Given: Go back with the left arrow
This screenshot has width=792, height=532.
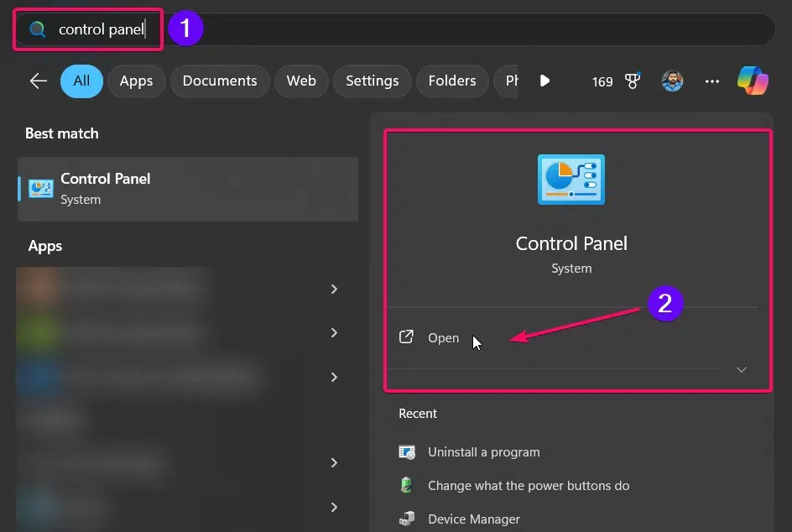Looking at the screenshot, I should (x=39, y=81).
